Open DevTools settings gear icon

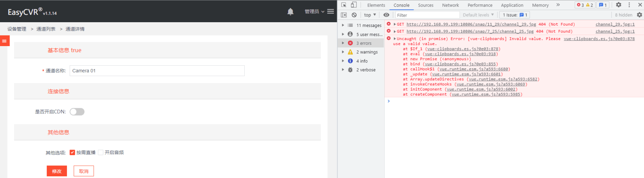[x=618, y=5]
